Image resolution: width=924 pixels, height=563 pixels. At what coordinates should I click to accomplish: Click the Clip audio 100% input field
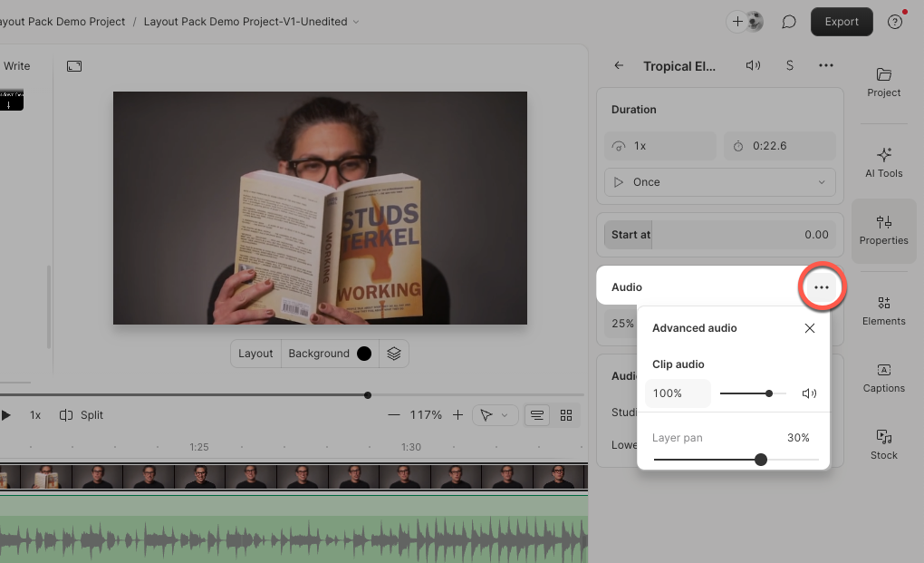click(x=677, y=393)
